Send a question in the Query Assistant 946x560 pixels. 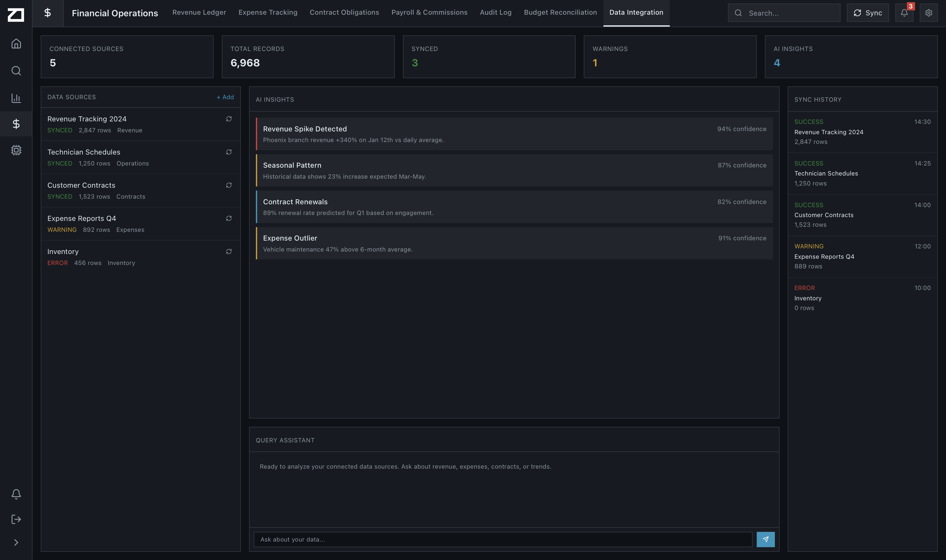tap(765, 539)
